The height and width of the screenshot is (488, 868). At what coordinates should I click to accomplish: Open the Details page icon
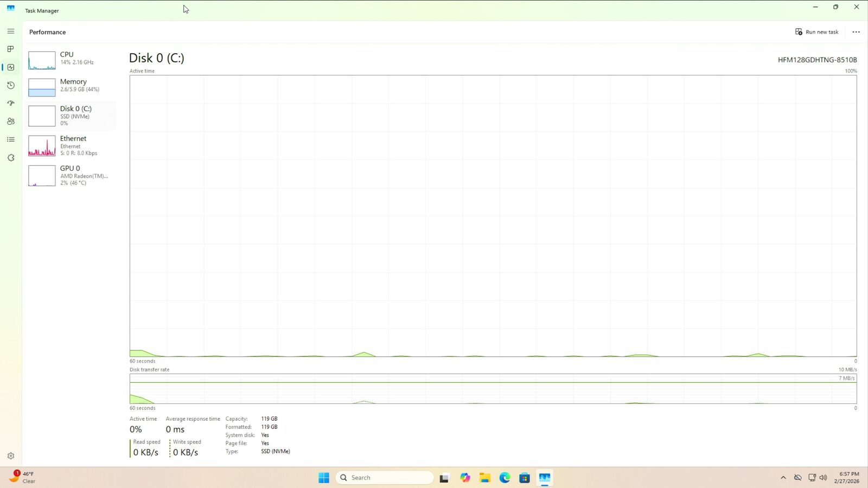(x=10, y=139)
